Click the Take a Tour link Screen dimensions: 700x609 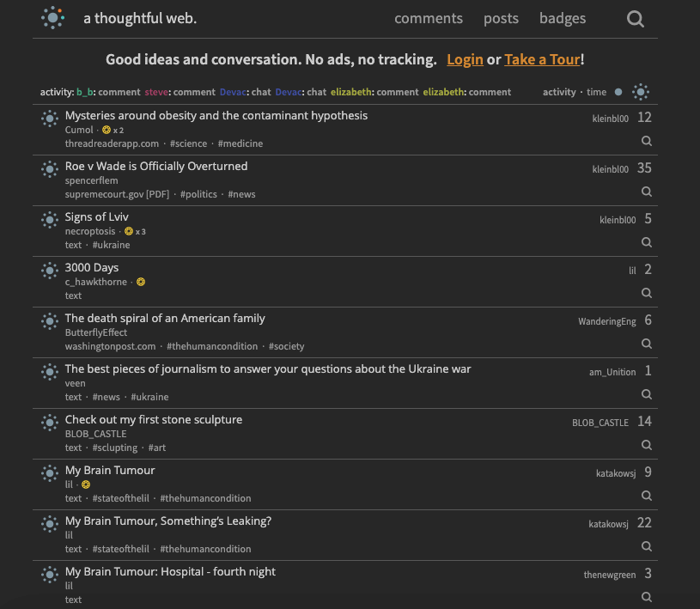(543, 59)
